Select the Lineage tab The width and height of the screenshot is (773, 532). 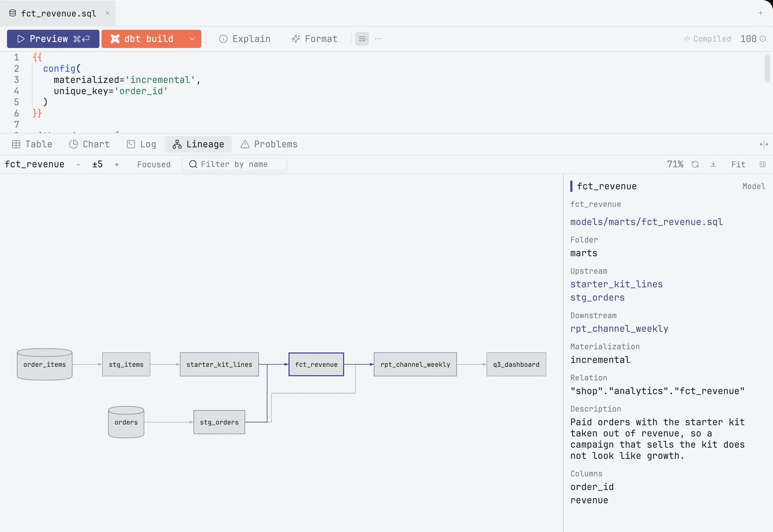click(x=198, y=144)
